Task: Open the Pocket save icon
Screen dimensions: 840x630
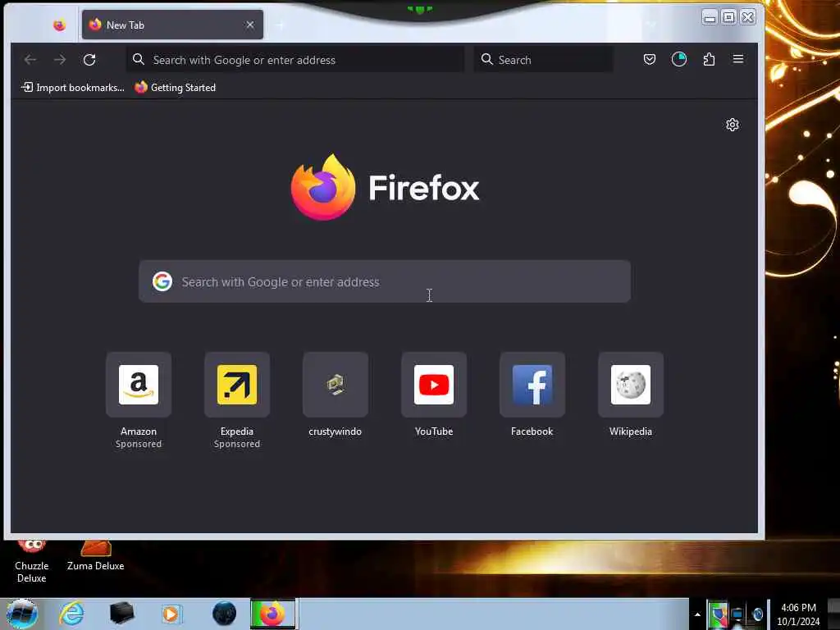Action: point(650,59)
